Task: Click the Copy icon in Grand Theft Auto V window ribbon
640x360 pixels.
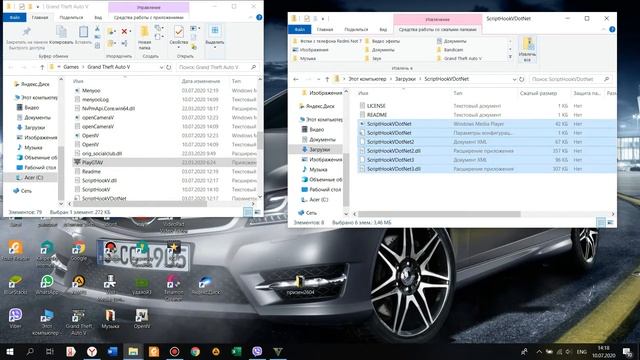Action: point(61,32)
